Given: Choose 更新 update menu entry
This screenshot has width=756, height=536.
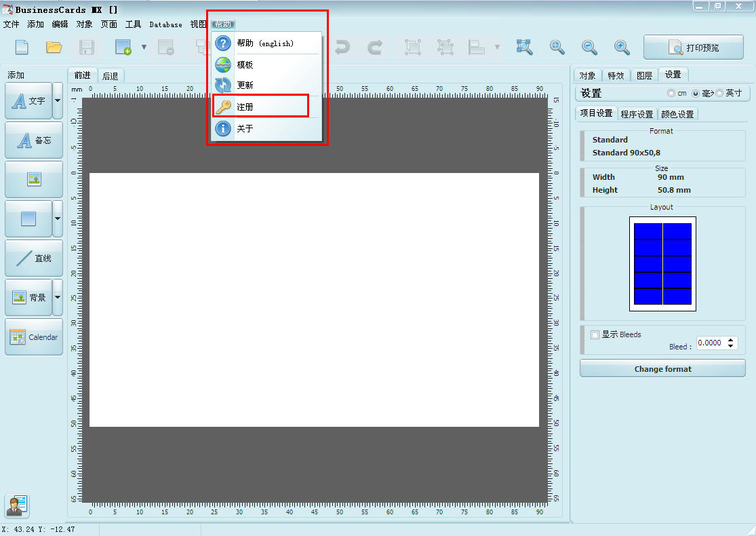Looking at the screenshot, I should 266,85.
